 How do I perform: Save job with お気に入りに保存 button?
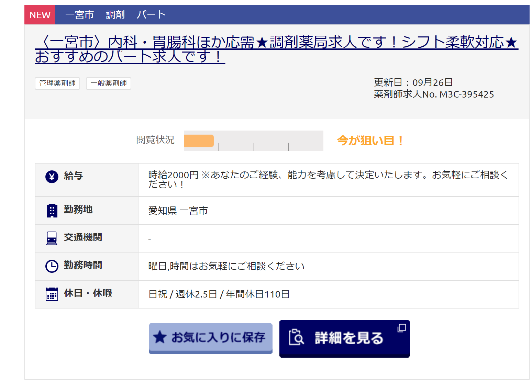pos(211,338)
